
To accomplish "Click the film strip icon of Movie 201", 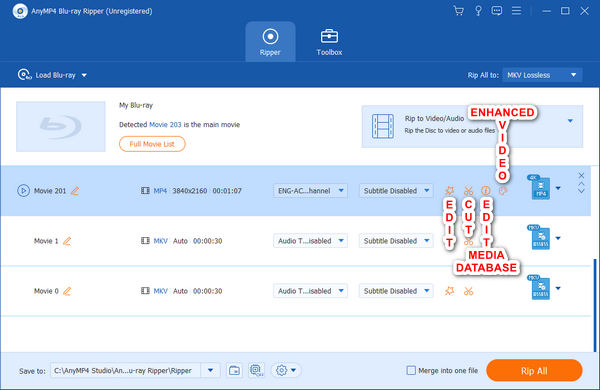I will click(145, 191).
